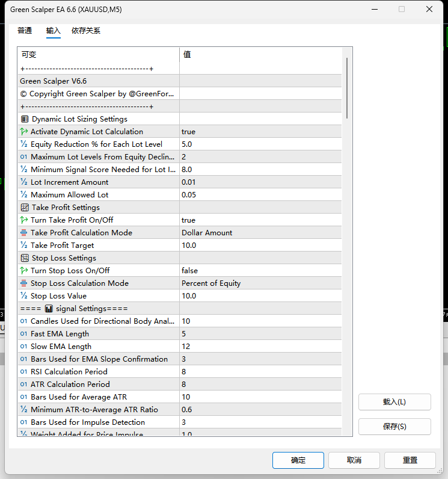Select the Bars Used for Impulse Detection label
Screen dimensions: 448x479
[x=88, y=422]
